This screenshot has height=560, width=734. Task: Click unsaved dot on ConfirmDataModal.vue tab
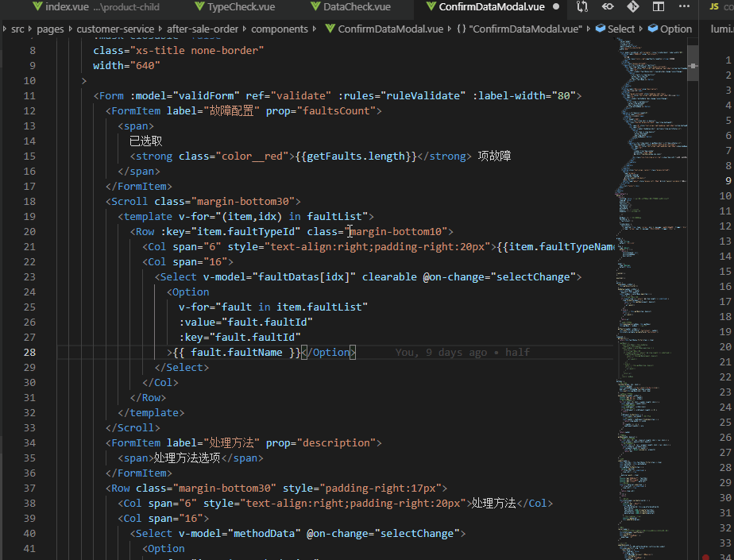pyautogui.click(x=555, y=6)
